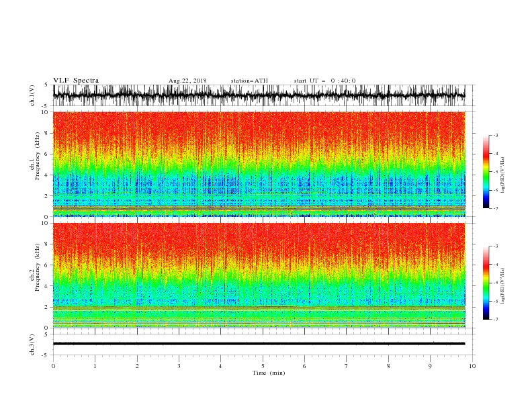Click the "5" tick on Time axis

263,366
